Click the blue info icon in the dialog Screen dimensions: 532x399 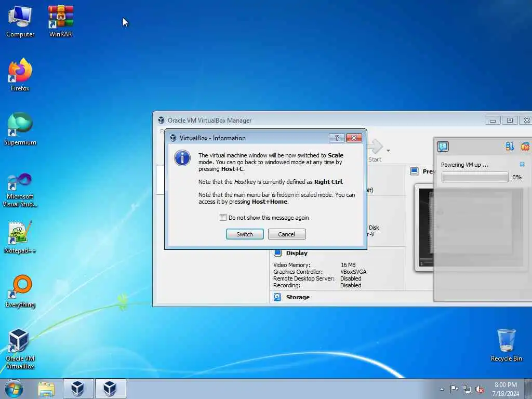pos(182,158)
